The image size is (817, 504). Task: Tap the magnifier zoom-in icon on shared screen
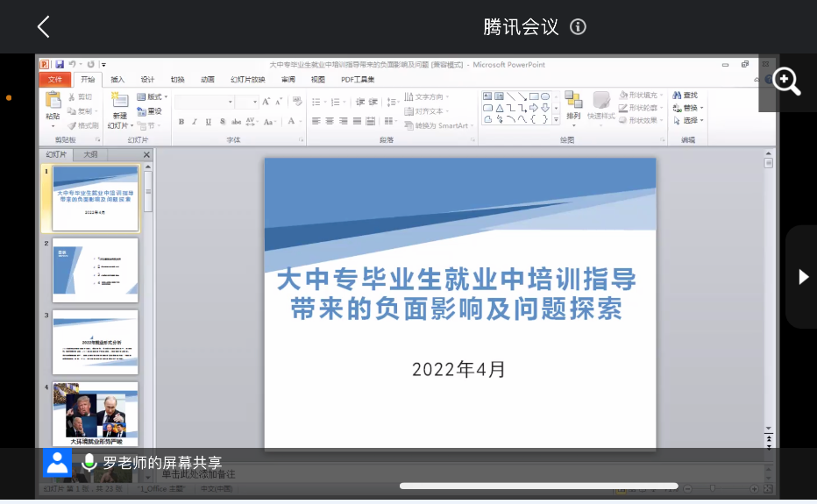pyautogui.click(x=785, y=82)
